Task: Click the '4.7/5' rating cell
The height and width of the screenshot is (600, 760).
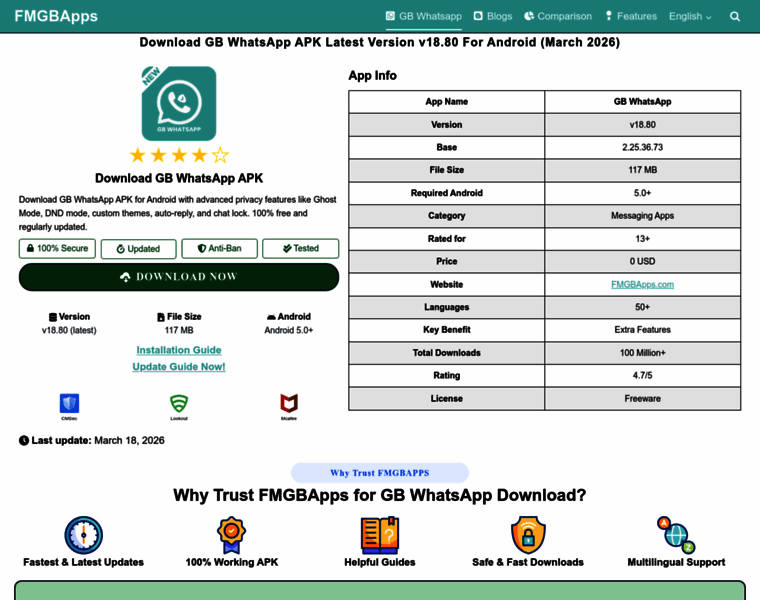Action: pos(642,376)
